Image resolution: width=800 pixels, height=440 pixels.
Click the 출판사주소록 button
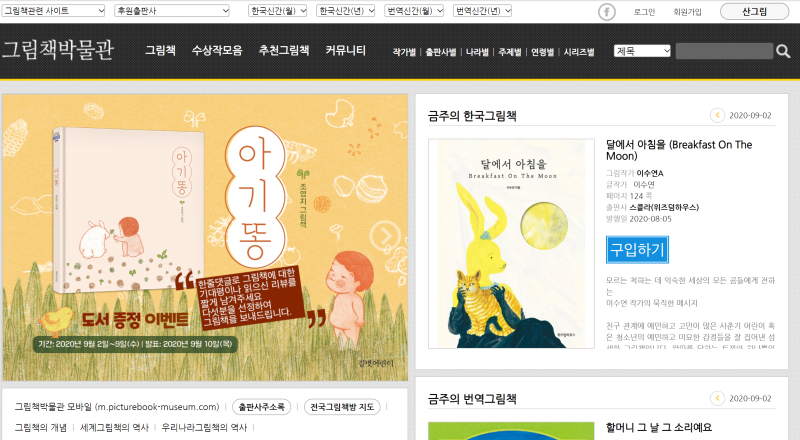(x=262, y=407)
